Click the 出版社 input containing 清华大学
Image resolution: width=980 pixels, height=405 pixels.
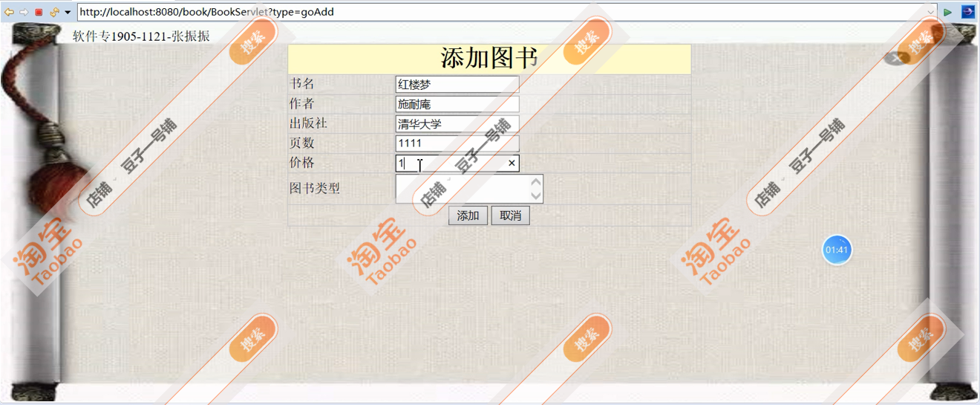pyautogui.click(x=457, y=124)
